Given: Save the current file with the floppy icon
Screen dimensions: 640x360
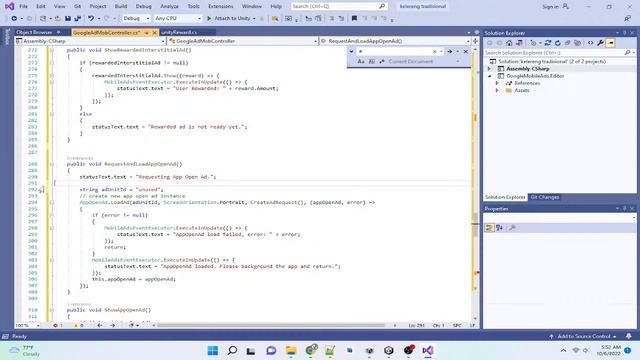Looking at the screenshot, I should tap(68, 18).
